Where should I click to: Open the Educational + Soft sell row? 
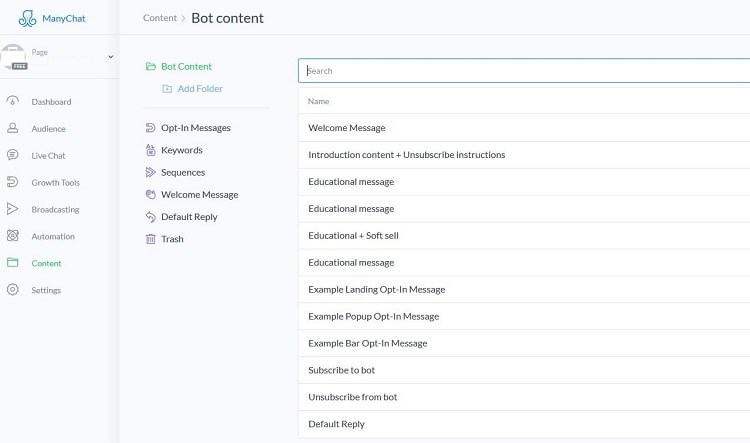point(524,235)
